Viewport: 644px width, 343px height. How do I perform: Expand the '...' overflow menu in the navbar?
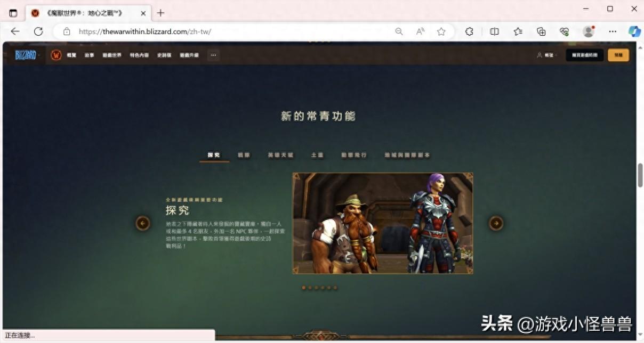(x=213, y=55)
